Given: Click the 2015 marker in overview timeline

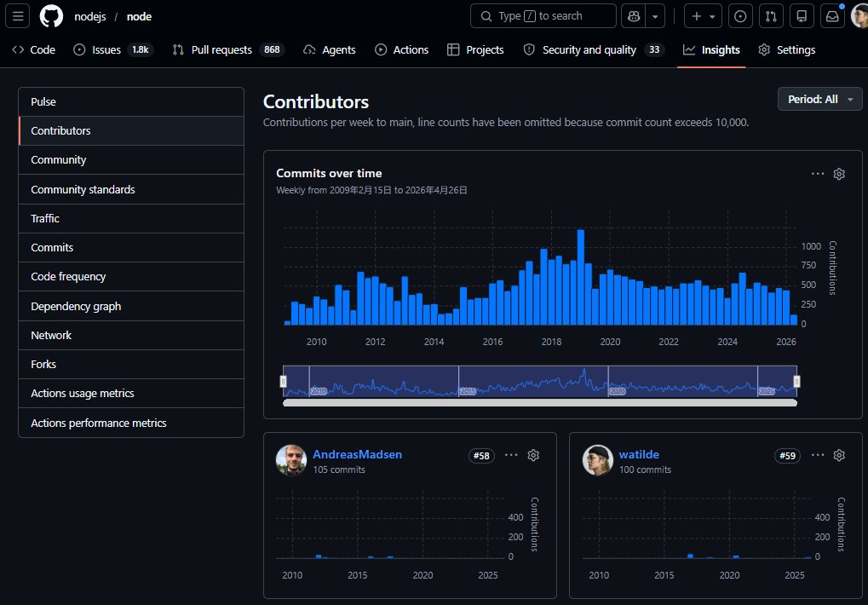Looking at the screenshot, I should (468, 391).
